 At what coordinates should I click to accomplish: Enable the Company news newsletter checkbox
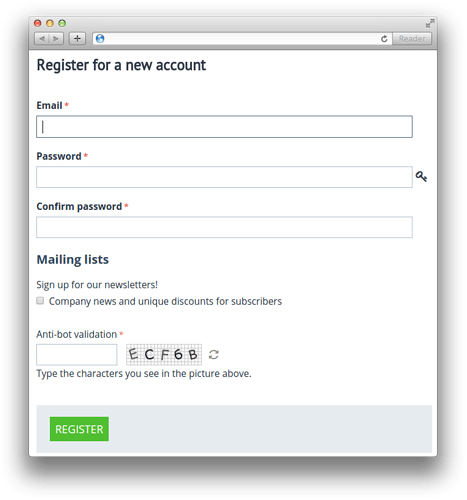(40, 301)
